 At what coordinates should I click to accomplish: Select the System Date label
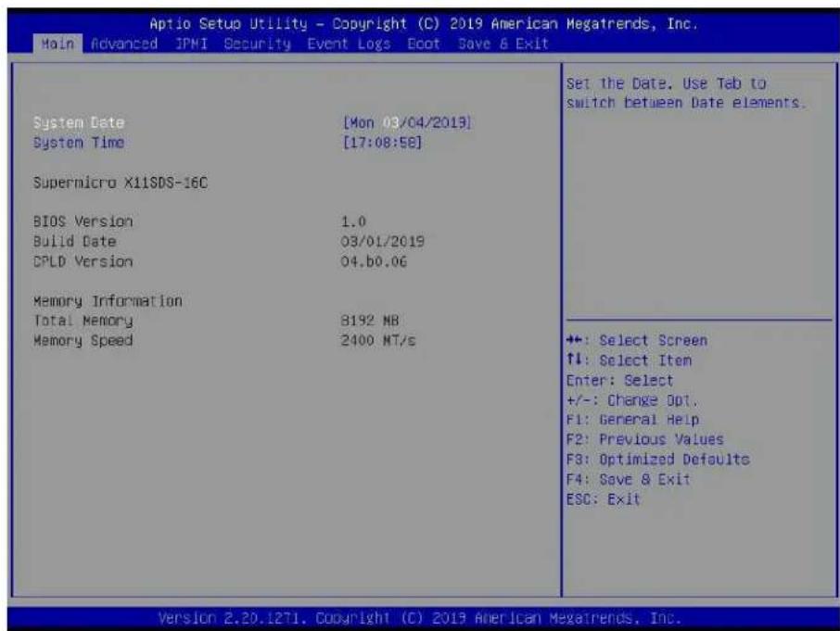(79, 122)
